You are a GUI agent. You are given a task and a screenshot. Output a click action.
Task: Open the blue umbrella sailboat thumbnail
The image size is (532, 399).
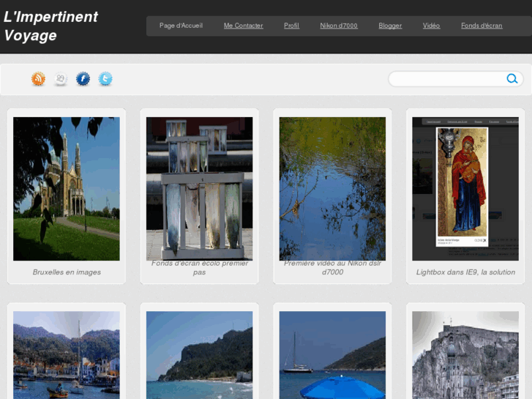click(332, 355)
